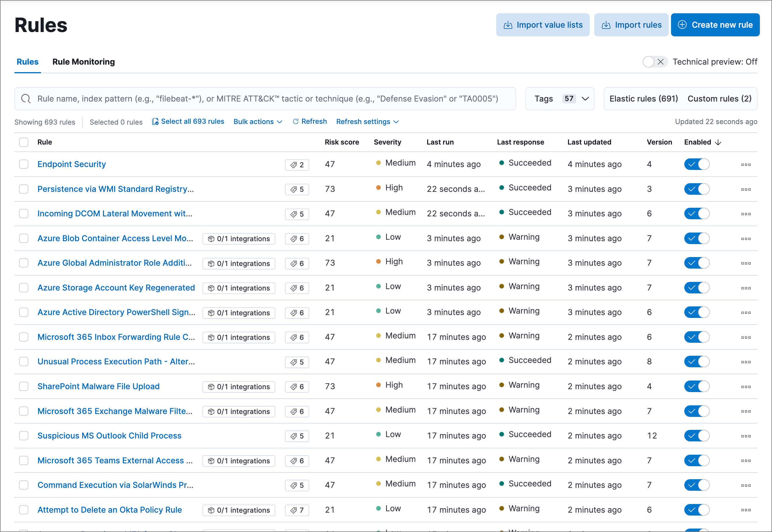
Task: Expand the Bulk actions menu
Action: click(258, 121)
